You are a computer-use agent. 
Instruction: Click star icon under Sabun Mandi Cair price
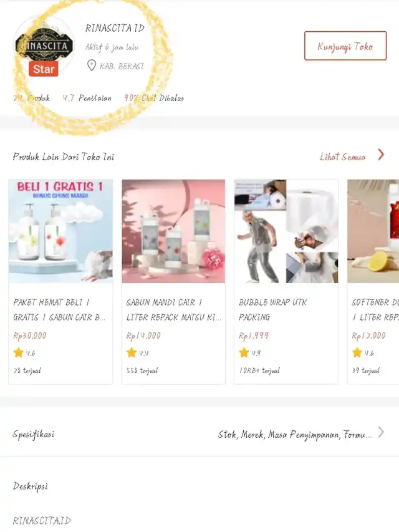click(x=132, y=352)
